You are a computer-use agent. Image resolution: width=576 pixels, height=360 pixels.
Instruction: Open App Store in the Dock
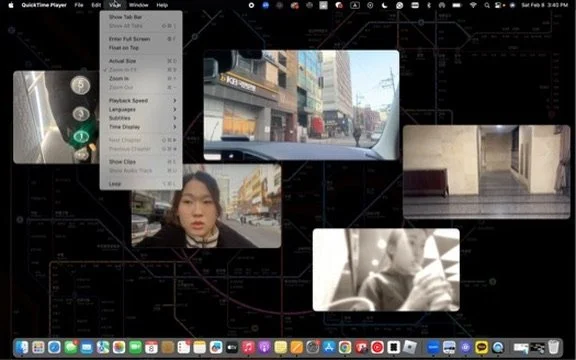(329, 347)
